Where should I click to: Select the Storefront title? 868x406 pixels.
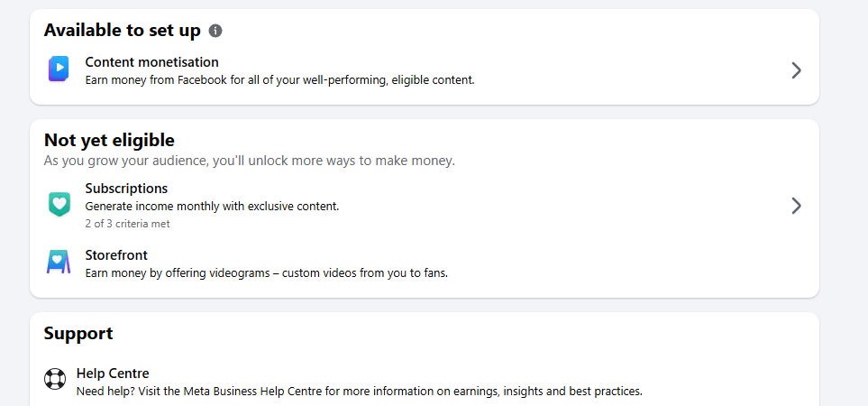click(116, 255)
